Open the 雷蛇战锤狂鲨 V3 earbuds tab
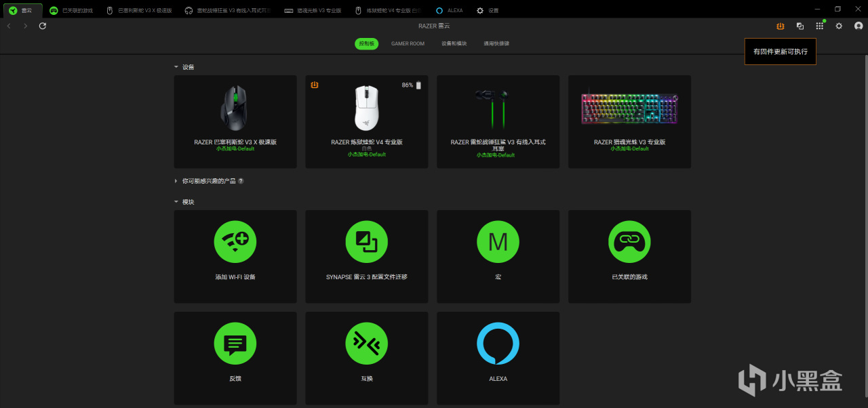 click(x=228, y=10)
